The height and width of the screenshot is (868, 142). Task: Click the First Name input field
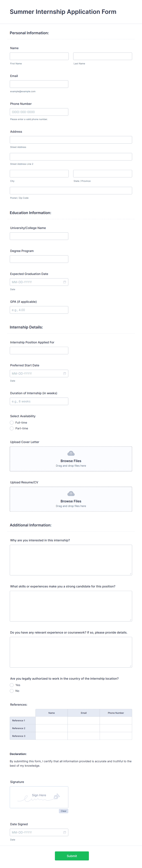39,56
